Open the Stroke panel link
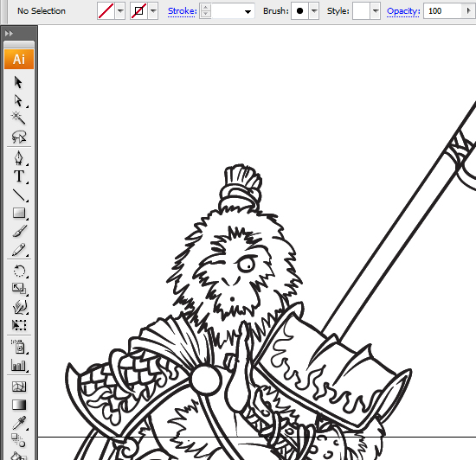 click(182, 11)
